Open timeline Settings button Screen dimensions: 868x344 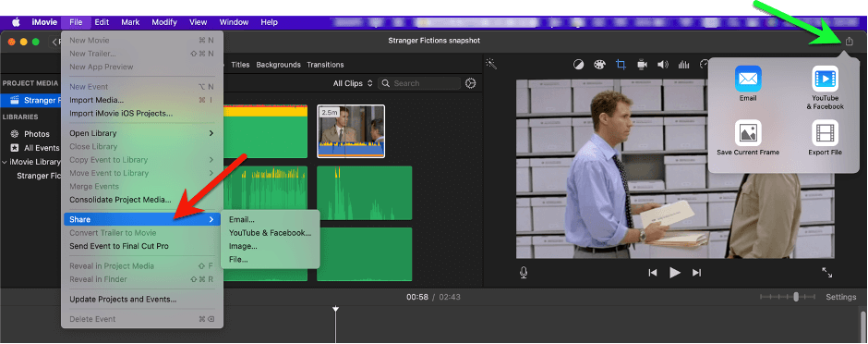click(x=841, y=297)
